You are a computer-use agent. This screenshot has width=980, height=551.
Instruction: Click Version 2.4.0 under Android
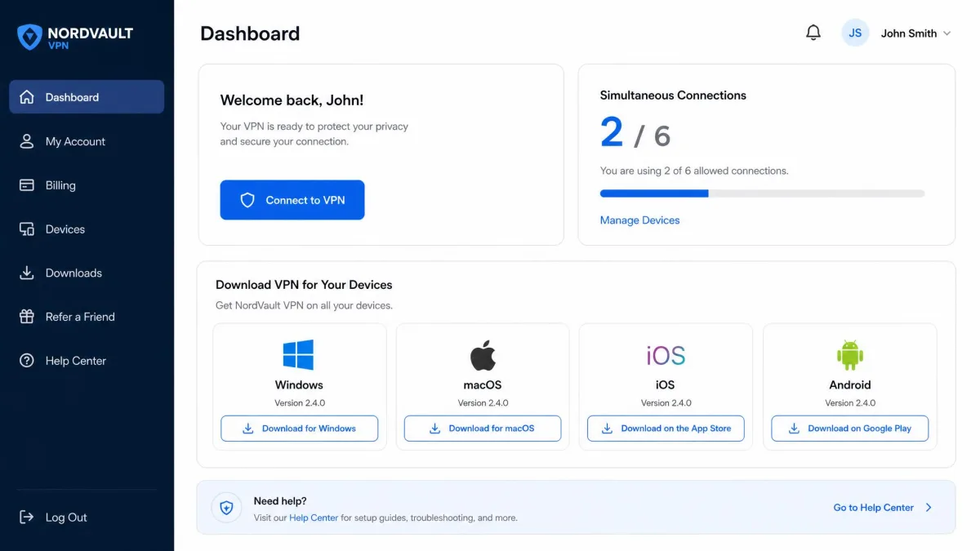tap(850, 403)
